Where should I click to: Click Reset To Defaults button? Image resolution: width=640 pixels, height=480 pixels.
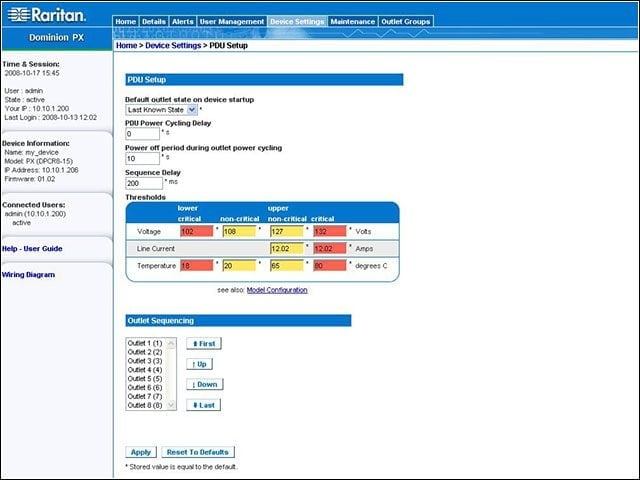coord(198,452)
